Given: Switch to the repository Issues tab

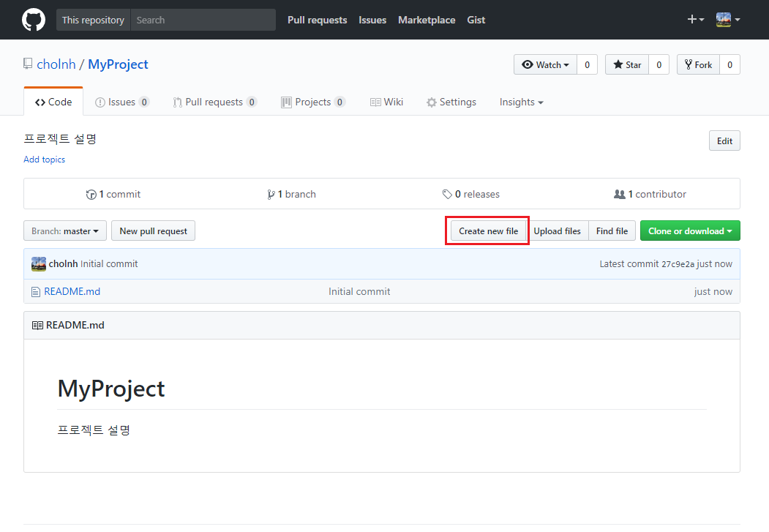Looking at the screenshot, I should click(x=122, y=102).
